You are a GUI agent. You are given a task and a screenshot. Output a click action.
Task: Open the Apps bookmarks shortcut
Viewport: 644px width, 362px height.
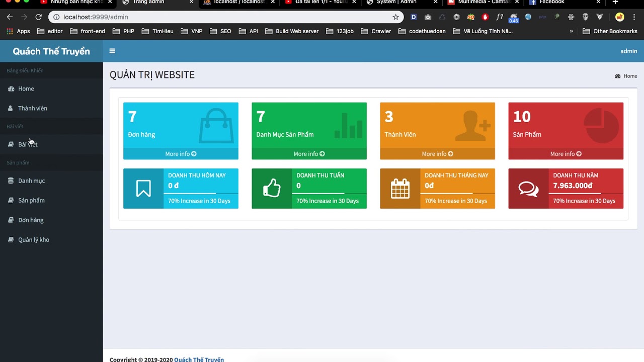point(18,31)
